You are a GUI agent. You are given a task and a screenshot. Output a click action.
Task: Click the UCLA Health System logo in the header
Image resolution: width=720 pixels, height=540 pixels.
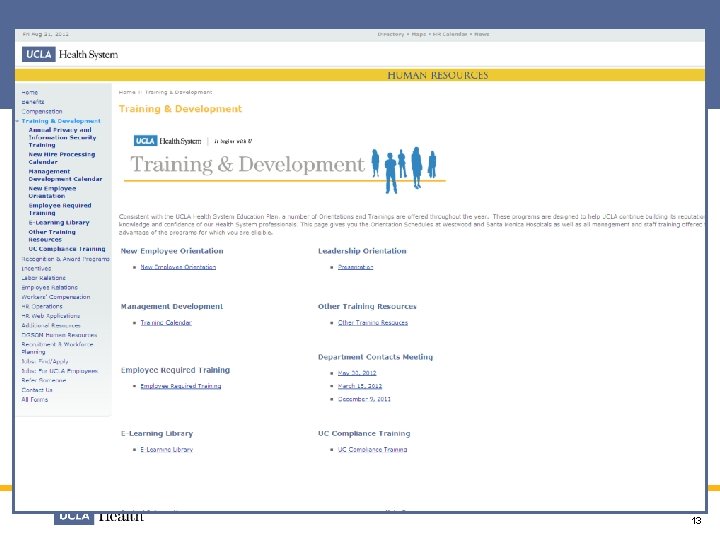click(x=70, y=55)
